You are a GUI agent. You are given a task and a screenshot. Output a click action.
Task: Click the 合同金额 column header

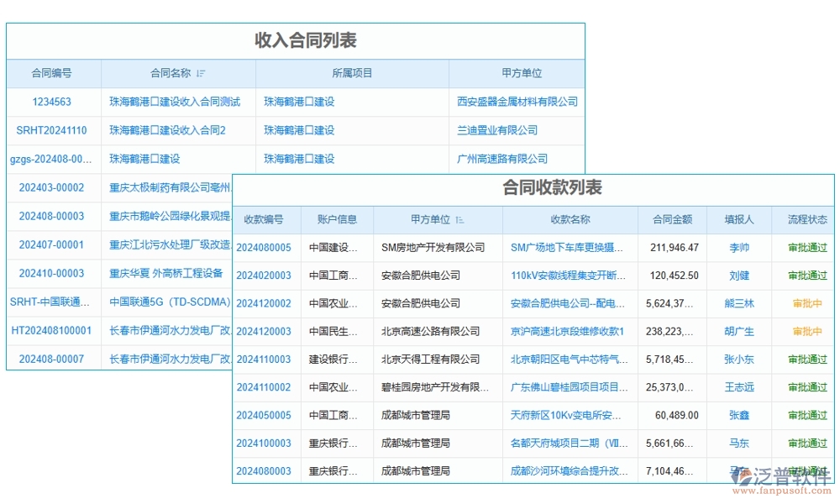pyautogui.click(x=673, y=219)
